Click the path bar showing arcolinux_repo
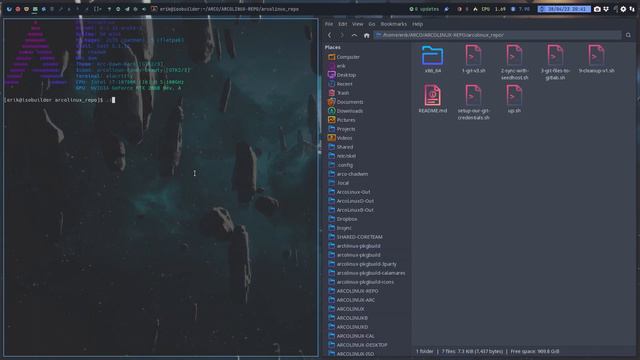The height and width of the screenshot is (360, 640). click(497, 35)
